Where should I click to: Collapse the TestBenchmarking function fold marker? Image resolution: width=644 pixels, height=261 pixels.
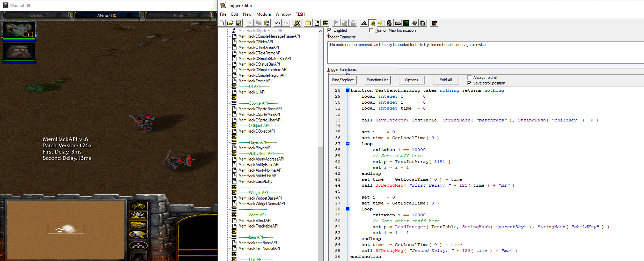click(347, 90)
